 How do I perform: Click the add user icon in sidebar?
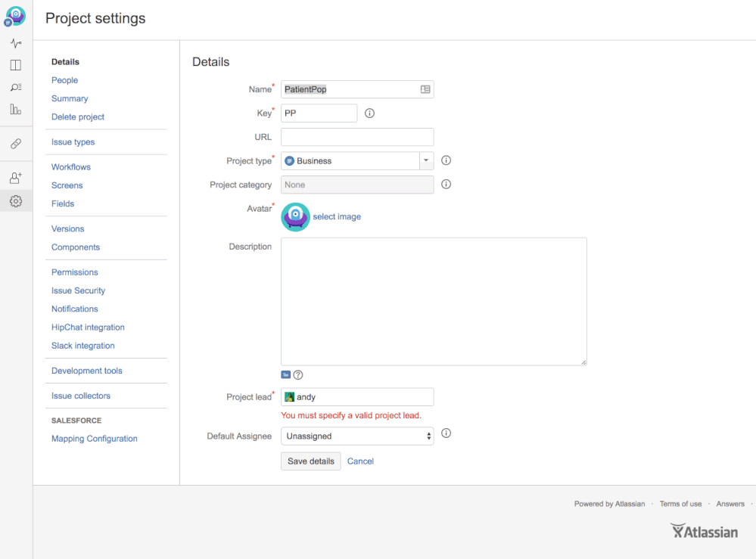tap(16, 178)
